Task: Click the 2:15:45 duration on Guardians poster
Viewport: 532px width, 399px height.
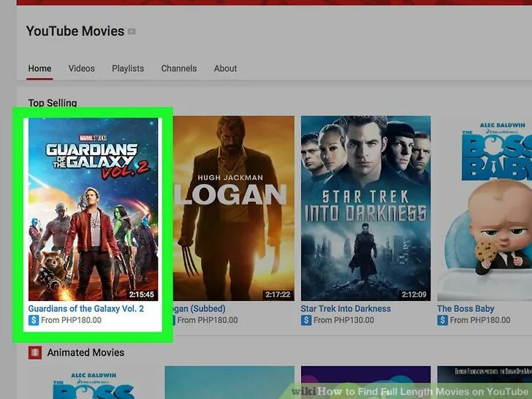Action: click(x=142, y=294)
